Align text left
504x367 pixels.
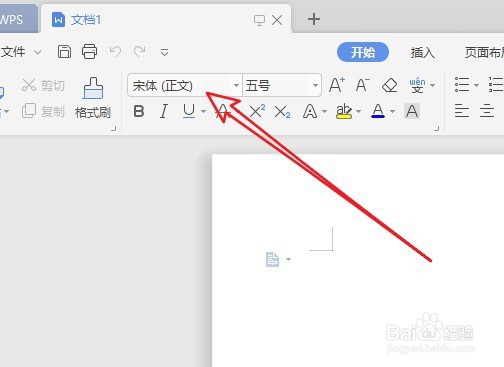click(x=462, y=111)
